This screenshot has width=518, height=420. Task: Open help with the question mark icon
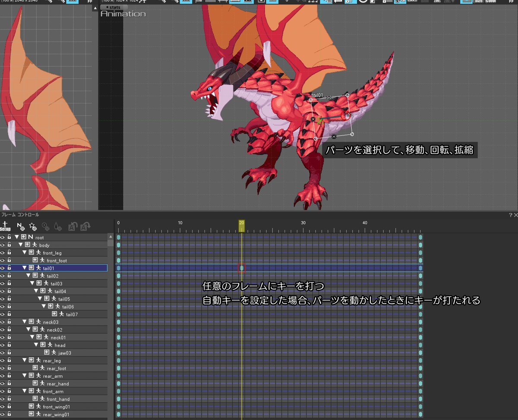click(x=510, y=215)
